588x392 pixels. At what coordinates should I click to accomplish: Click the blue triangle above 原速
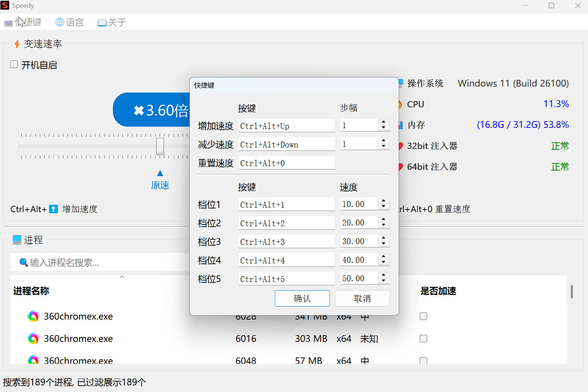click(160, 173)
